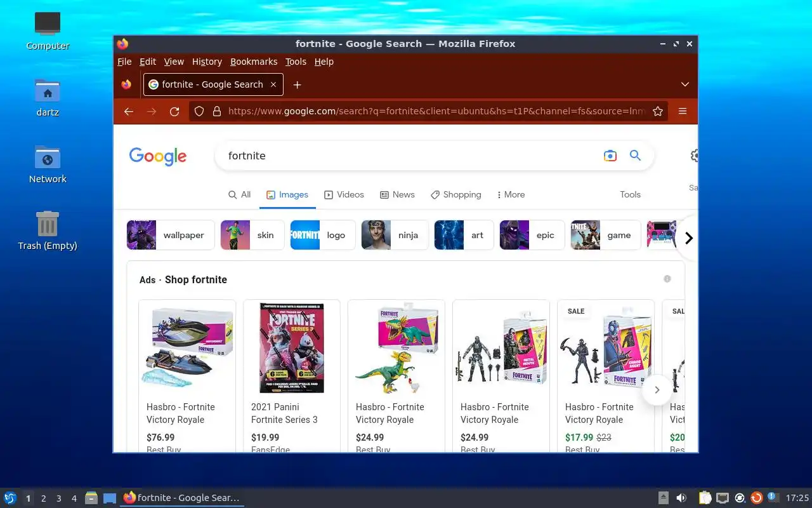Open the View menu
Viewport: 812px width, 508px height.
[174, 62]
